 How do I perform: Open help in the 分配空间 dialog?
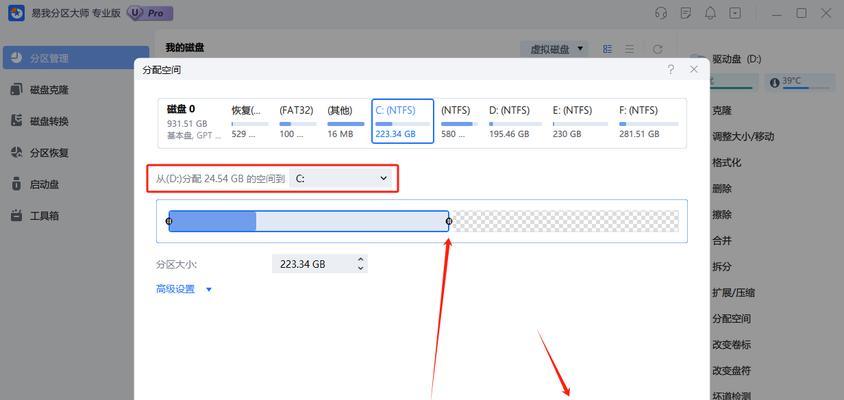670,69
